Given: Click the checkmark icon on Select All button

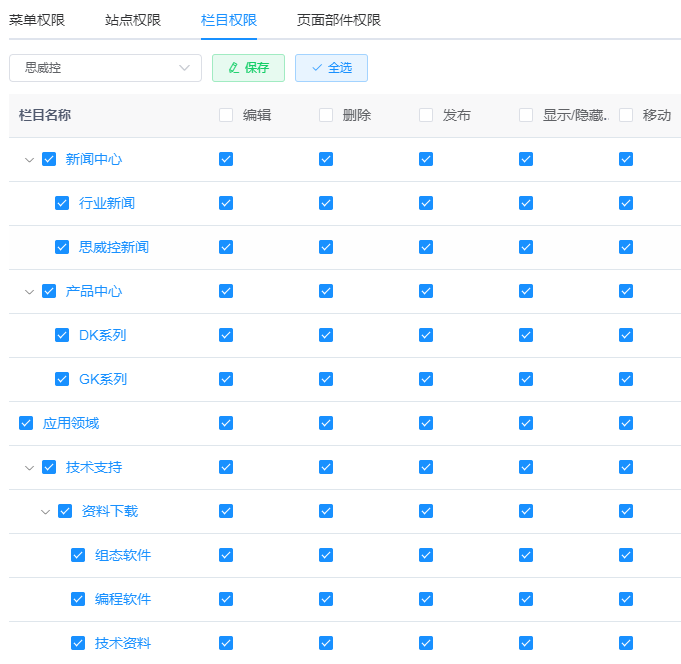Looking at the screenshot, I should pos(317,68).
